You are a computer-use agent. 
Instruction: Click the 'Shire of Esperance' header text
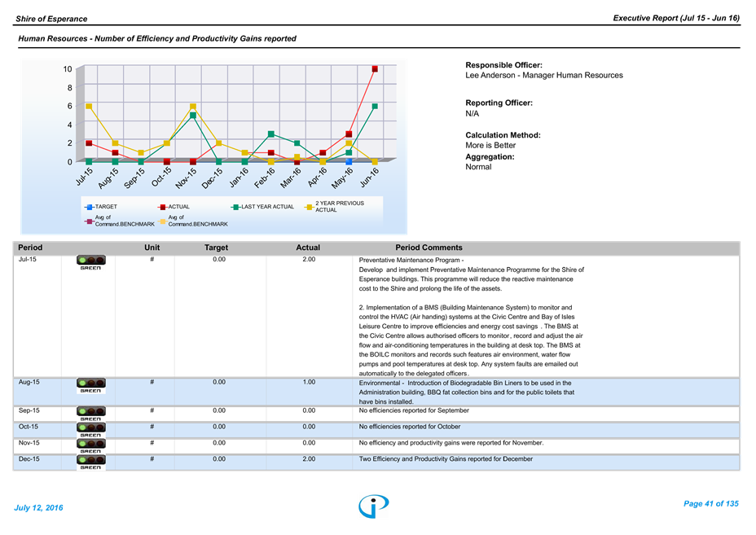pyautogui.click(x=51, y=19)
